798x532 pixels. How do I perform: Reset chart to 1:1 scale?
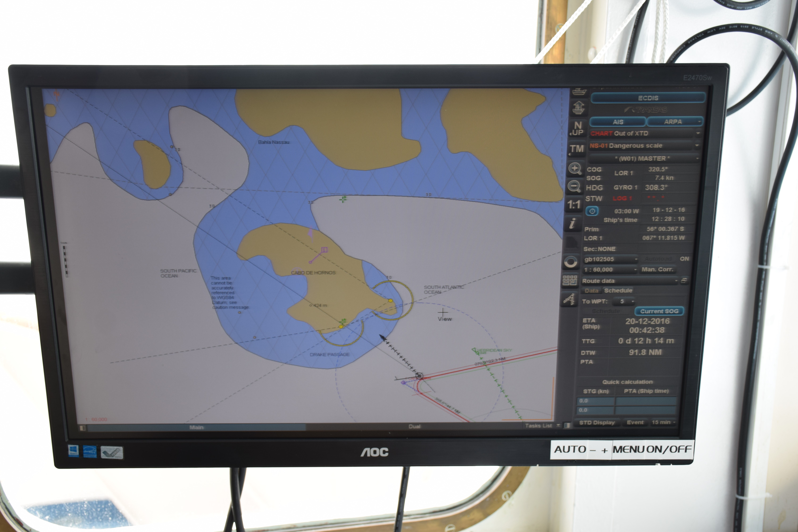click(574, 205)
